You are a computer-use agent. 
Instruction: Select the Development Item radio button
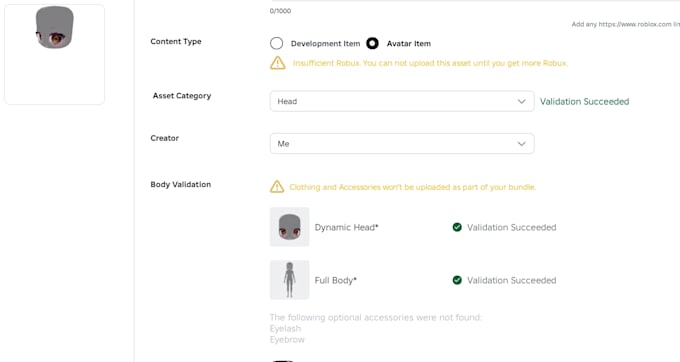(276, 43)
